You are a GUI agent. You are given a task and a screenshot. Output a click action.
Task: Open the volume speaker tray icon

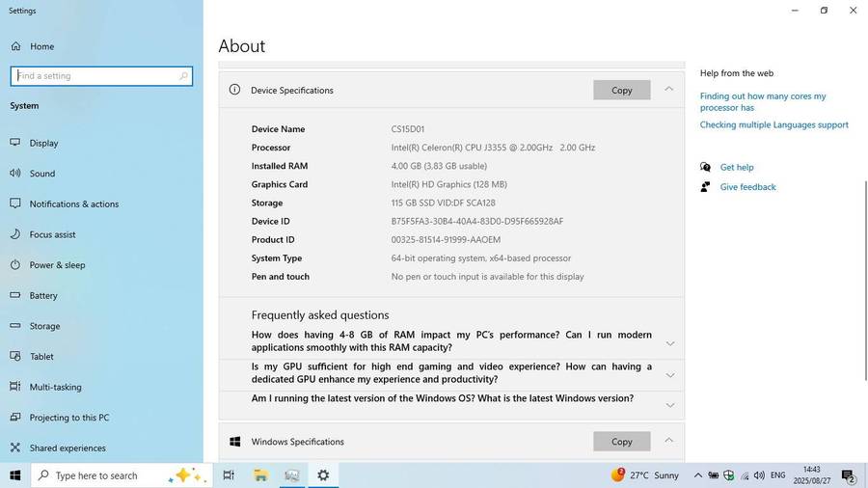pyautogui.click(x=760, y=475)
